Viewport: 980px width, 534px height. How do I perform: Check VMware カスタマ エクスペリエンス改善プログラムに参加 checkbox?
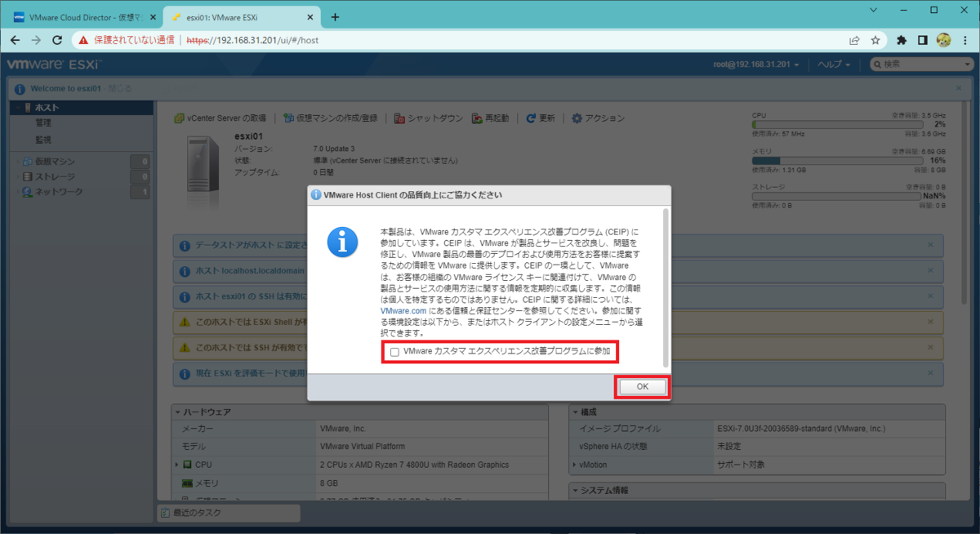tap(395, 352)
